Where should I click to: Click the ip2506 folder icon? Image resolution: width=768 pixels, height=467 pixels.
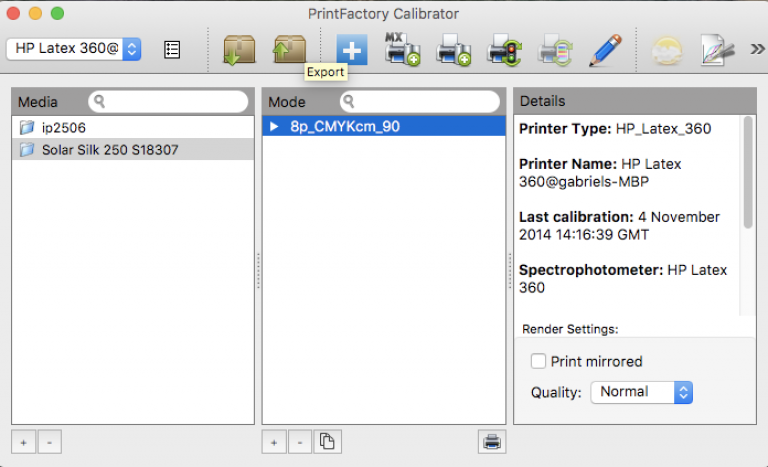point(27,127)
